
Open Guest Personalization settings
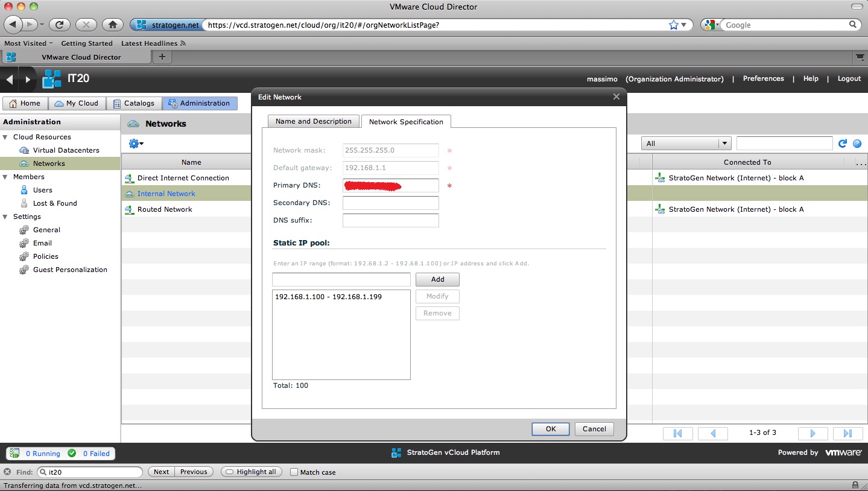point(70,270)
